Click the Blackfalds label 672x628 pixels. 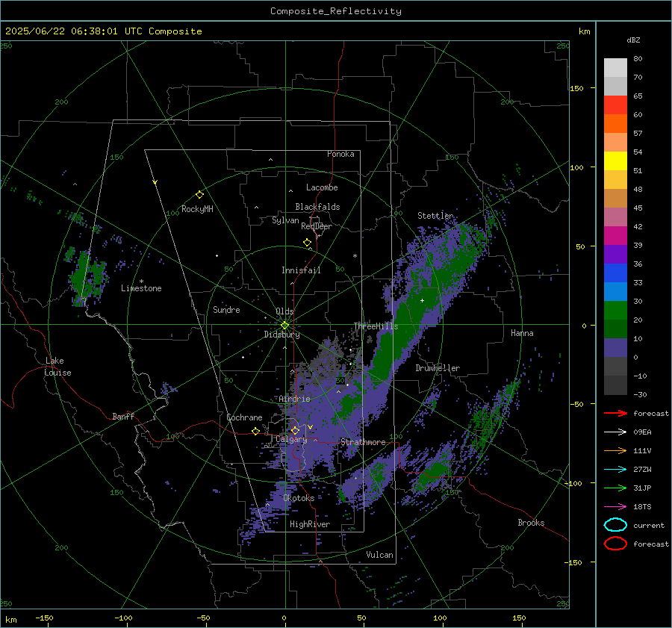(x=317, y=207)
